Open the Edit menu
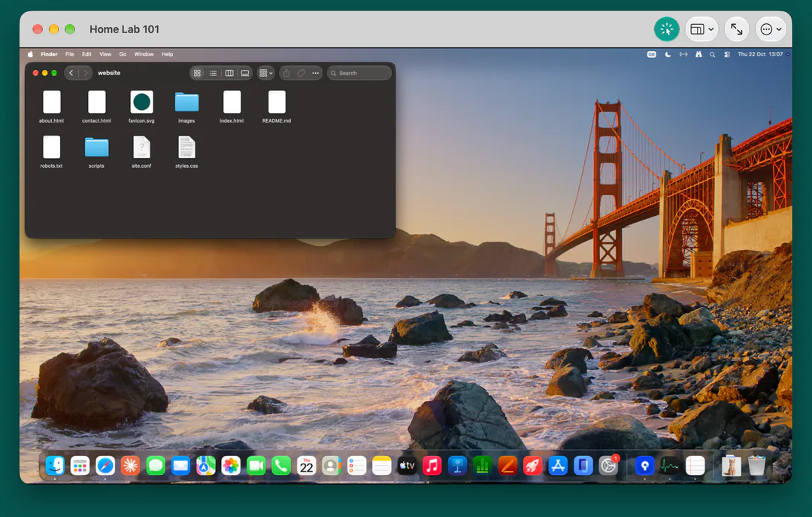The width and height of the screenshot is (812, 517). coord(86,54)
